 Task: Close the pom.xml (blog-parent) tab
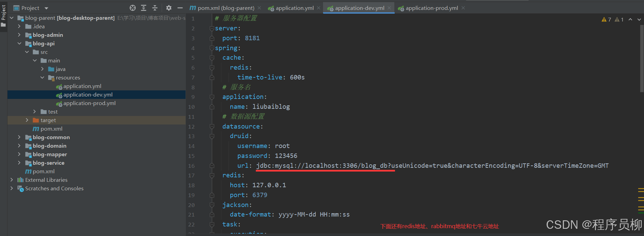259,8
